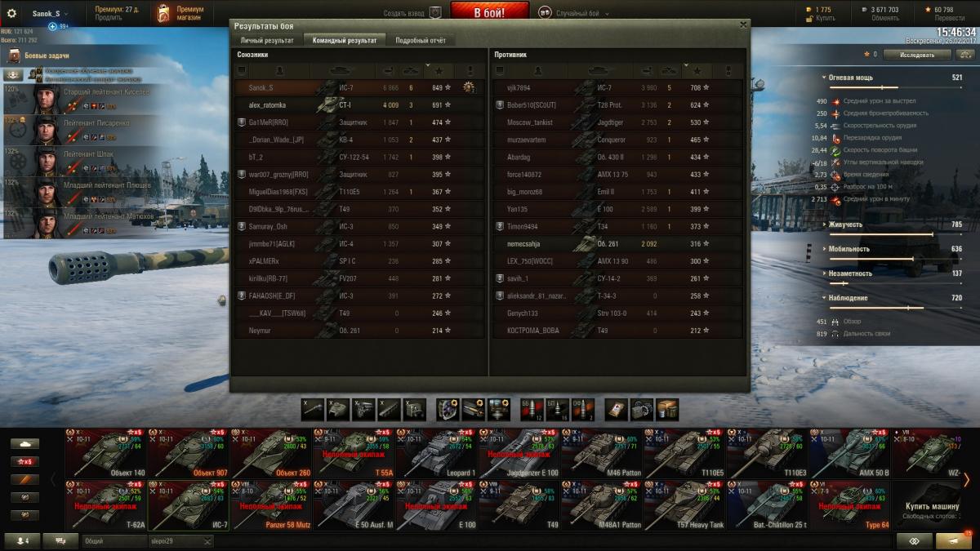Image resolution: width=980 pixels, height=551 pixels.
Task: Sort allies by damage column icon
Action: (x=389, y=71)
